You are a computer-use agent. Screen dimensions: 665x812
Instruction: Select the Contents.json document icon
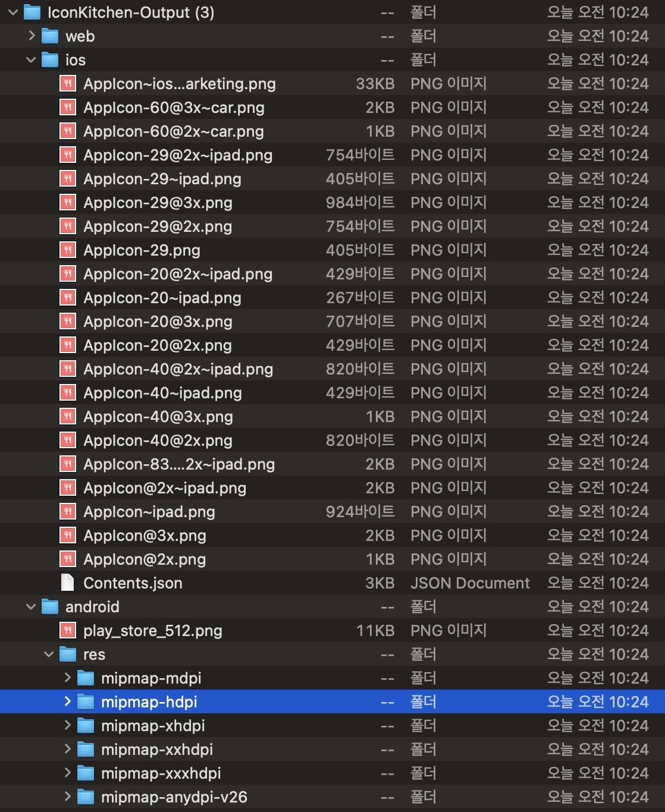coord(68,583)
